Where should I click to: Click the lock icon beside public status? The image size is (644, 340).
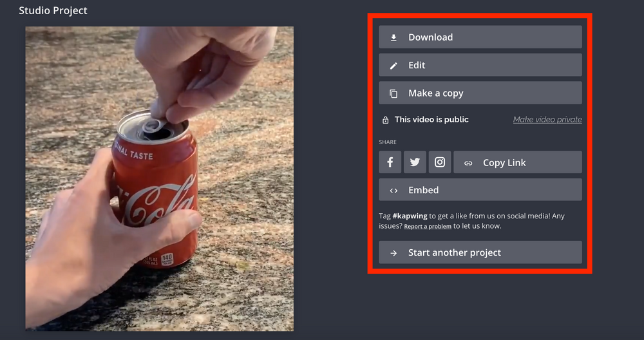385,120
